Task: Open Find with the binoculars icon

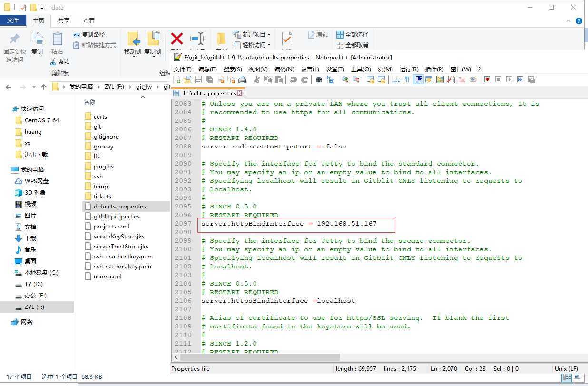Action: 319,79
